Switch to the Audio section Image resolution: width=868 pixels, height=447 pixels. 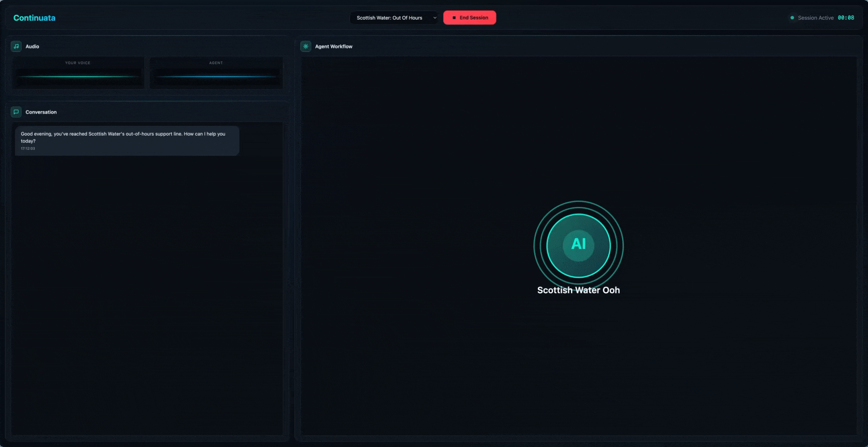(32, 46)
